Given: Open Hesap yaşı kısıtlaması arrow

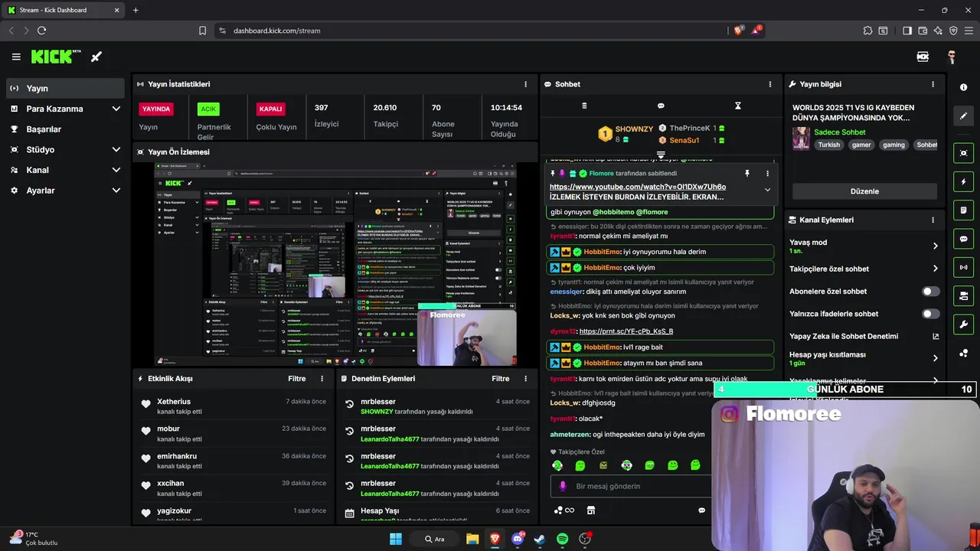Looking at the screenshot, I should tap(935, 358).
